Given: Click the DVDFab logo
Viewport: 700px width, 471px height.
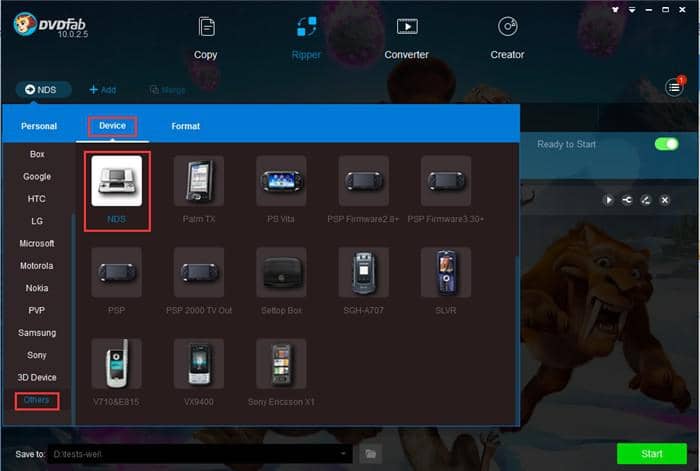Looking at the screenshot, I should tap(50, 25).
